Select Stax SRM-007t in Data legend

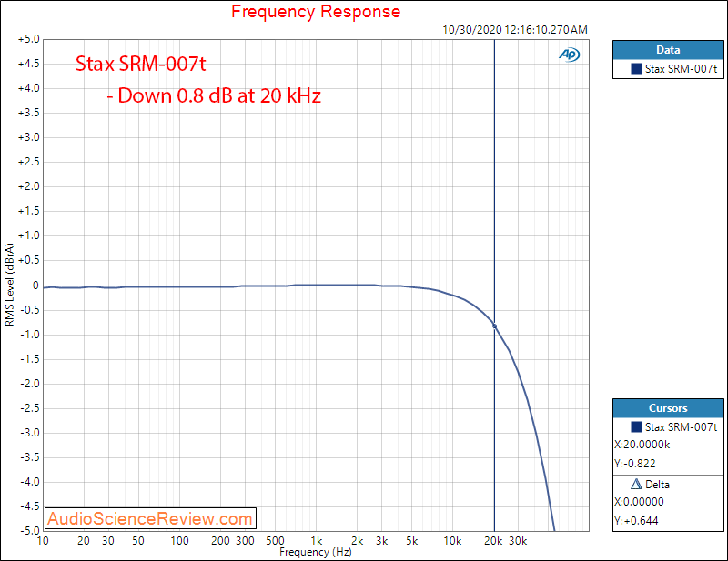(681, 69)
